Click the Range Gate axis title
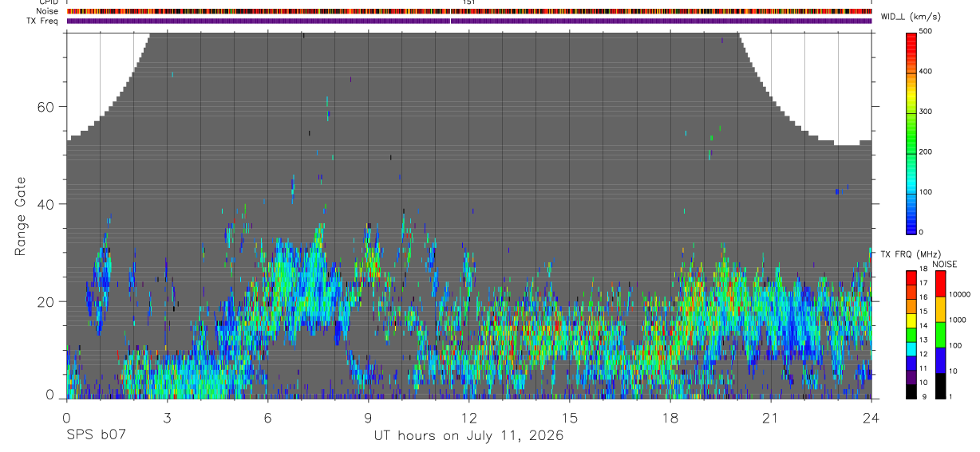 pos(21,215)
